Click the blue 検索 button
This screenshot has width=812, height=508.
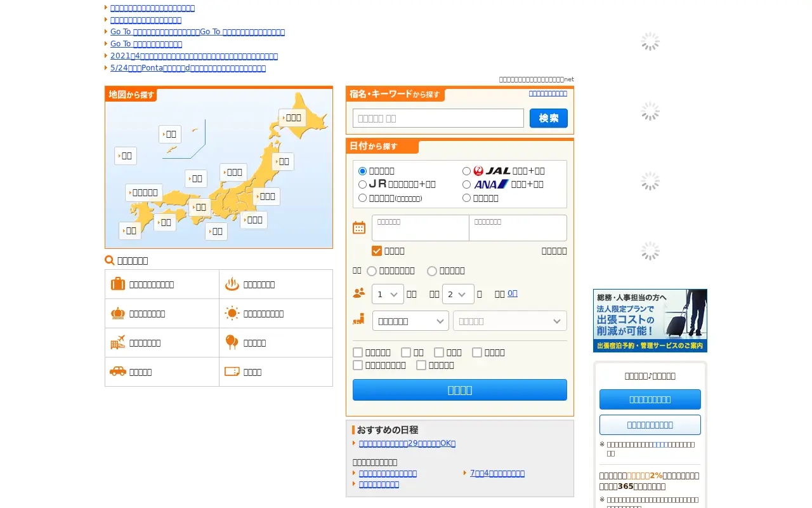tap(549, 118)
